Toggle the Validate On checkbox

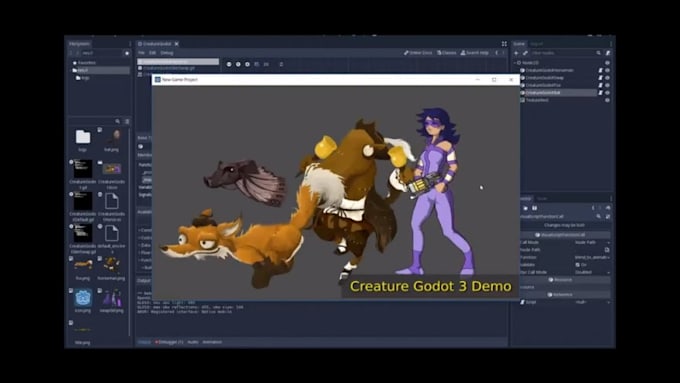click(578, 265)
